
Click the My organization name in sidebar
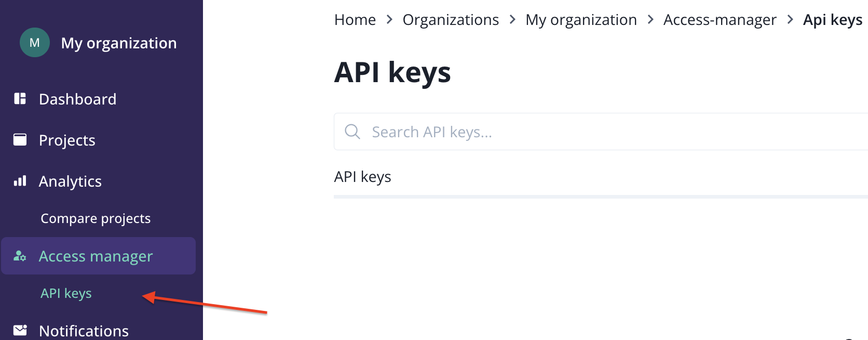coord(119,43)
